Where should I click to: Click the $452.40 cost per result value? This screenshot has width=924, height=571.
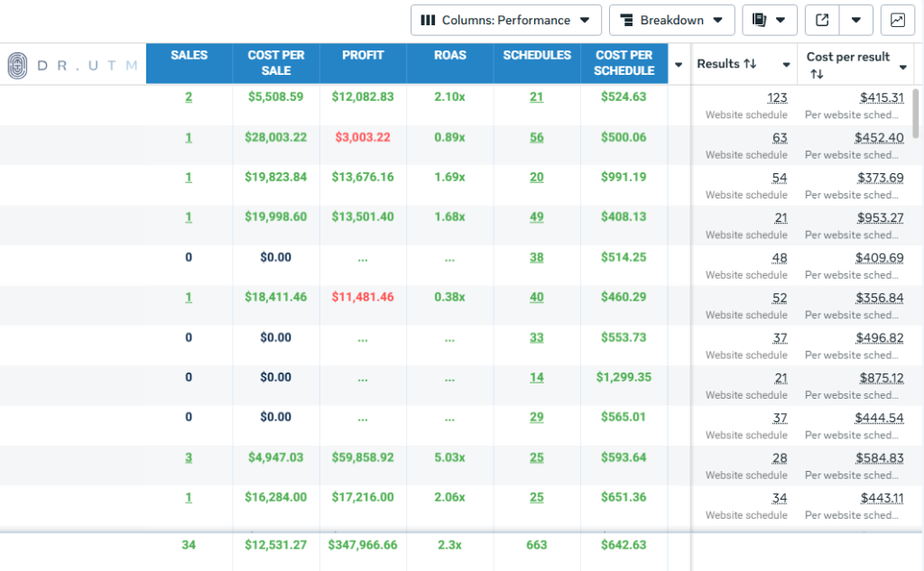click(878, 137)
